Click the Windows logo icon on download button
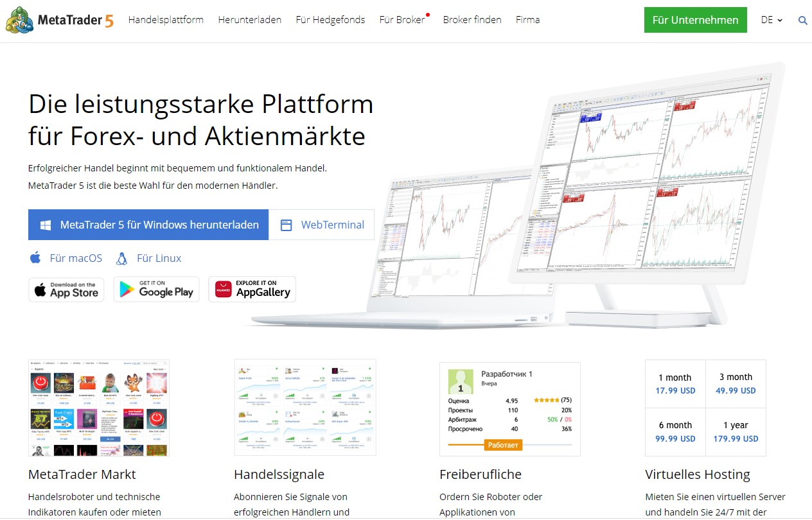 coord(46,225)
